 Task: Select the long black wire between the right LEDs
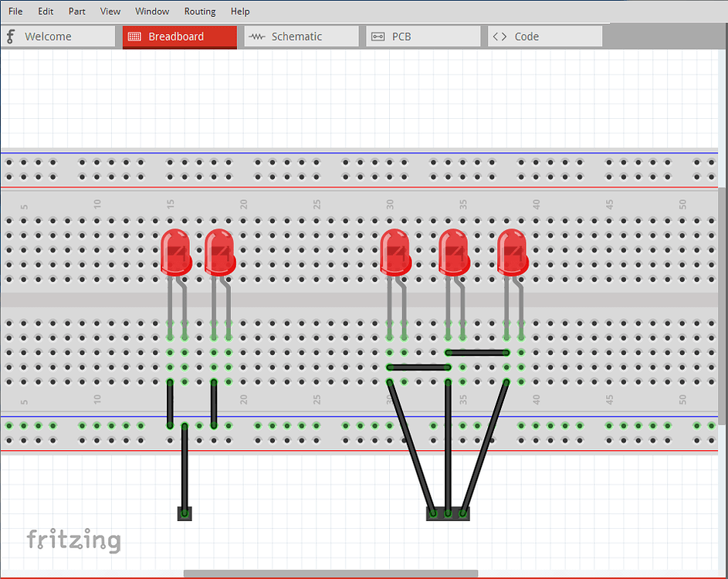pos(476,352)
